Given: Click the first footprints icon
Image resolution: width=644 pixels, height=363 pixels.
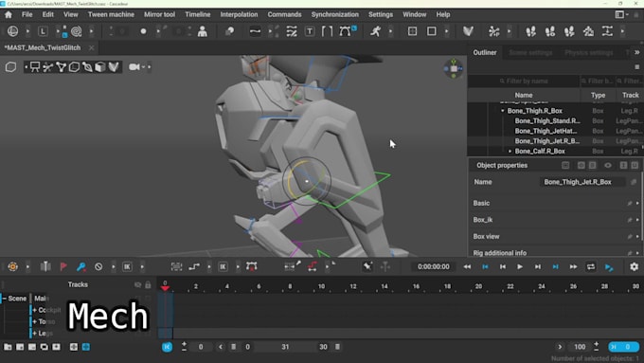Looking at the screenshot, I should click(x=530, y=31).
